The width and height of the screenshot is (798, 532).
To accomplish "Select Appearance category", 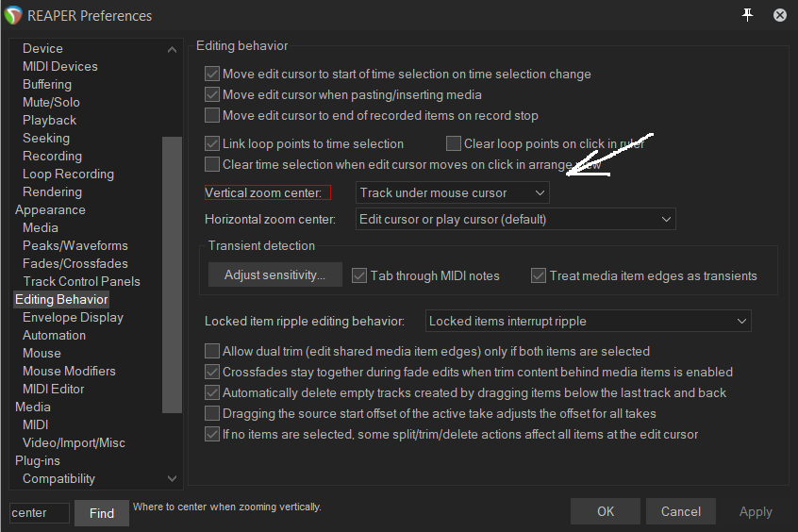I will [x=50, y=209].
